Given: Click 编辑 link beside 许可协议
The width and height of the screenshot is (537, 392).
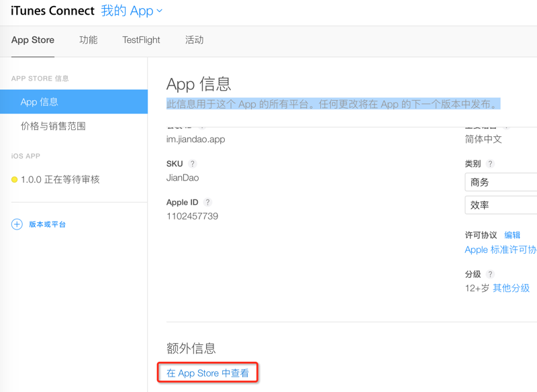Looking at the screenshot, I should pyautogui.click(x=512, y=235).
